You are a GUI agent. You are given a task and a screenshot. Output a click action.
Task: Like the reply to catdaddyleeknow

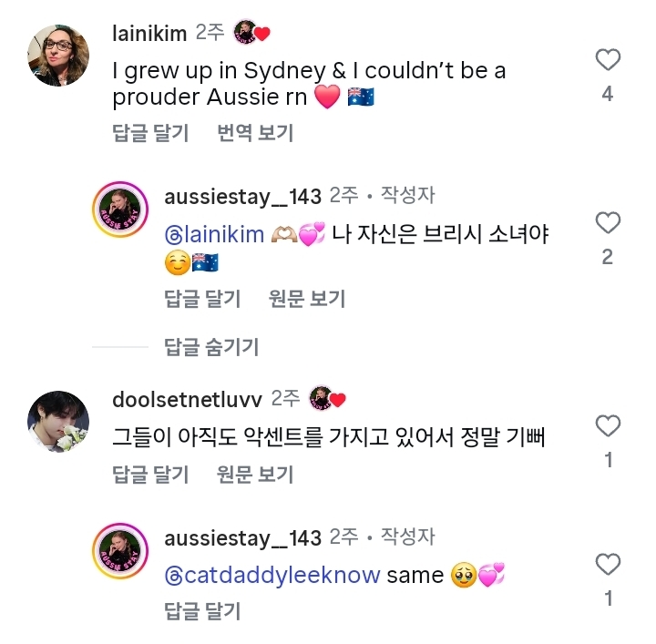tap(607, 565)
